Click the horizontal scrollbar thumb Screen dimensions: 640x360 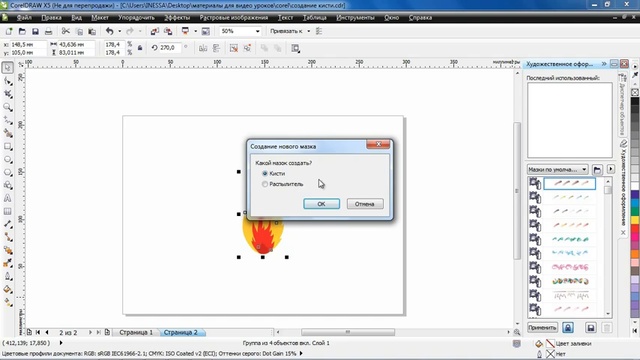pos(348,332)
